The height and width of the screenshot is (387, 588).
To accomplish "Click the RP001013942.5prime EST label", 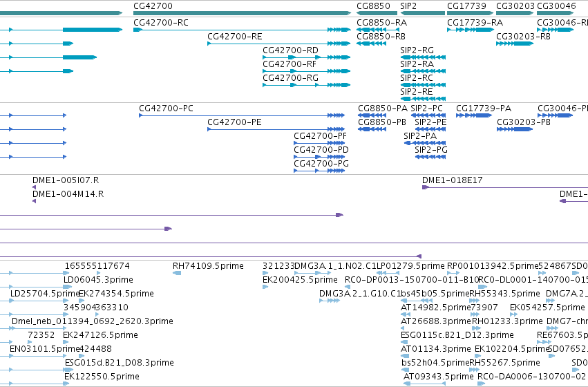I will [x=493, y=266].
